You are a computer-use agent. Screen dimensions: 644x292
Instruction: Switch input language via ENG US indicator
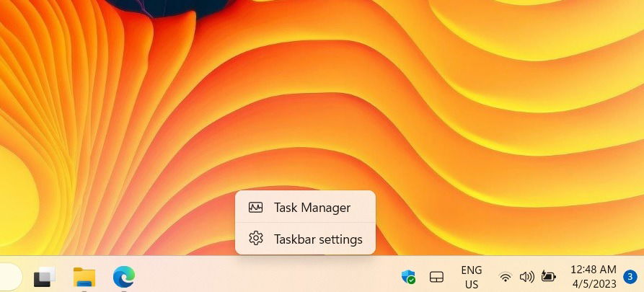472,277
